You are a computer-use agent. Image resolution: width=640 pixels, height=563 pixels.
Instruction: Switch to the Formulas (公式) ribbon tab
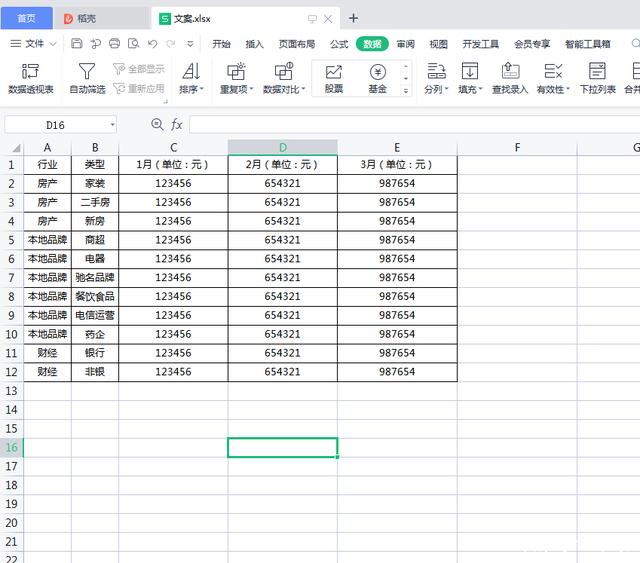(x=339, y=44)
